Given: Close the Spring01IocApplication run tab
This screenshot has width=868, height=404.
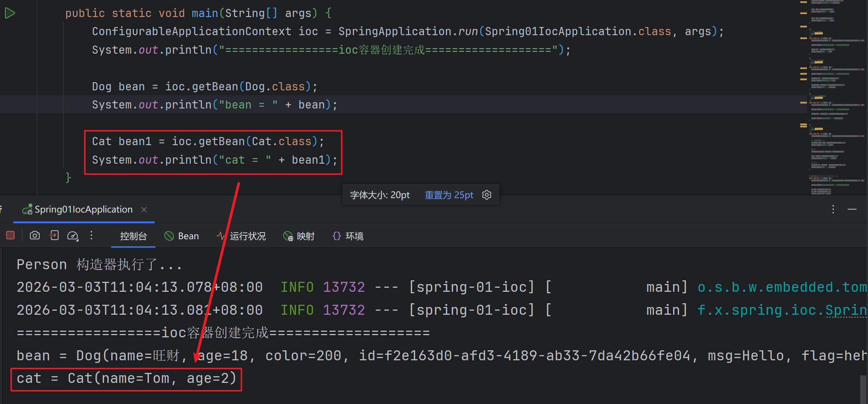Looking at the screenshot, I should click(144, 210).
